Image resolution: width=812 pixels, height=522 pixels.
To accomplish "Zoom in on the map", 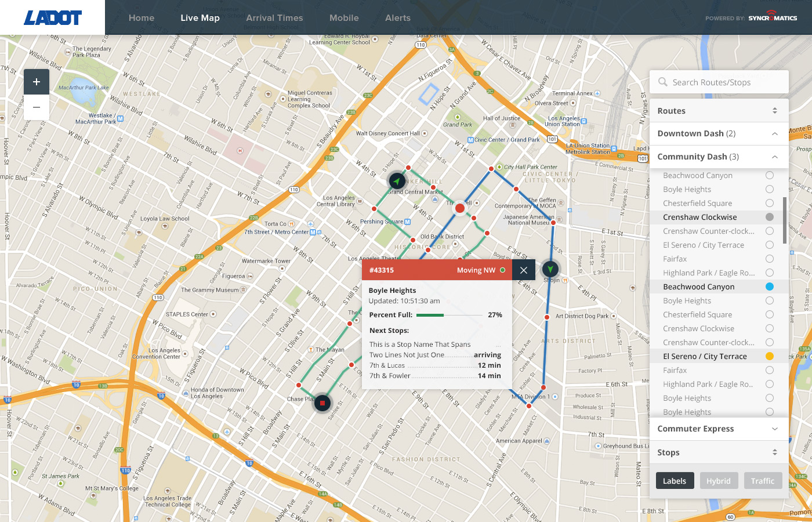I will 37,82.
